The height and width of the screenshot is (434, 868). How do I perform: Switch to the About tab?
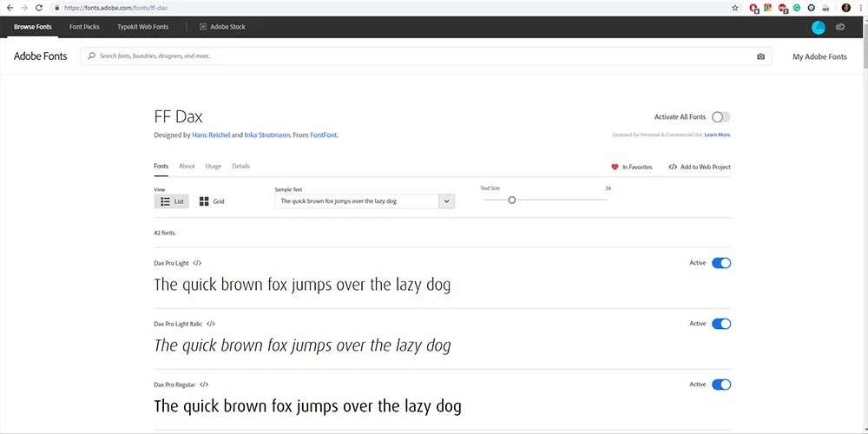coord(187,166)
